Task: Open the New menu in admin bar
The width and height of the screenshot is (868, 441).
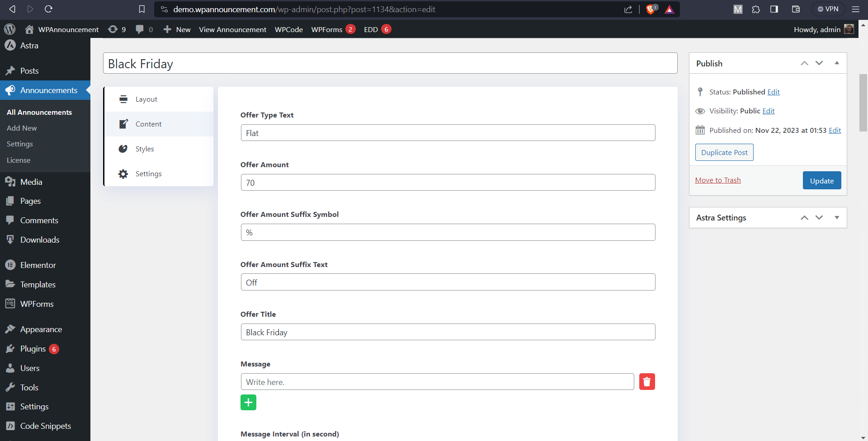Action: click(x=177, y=29)
